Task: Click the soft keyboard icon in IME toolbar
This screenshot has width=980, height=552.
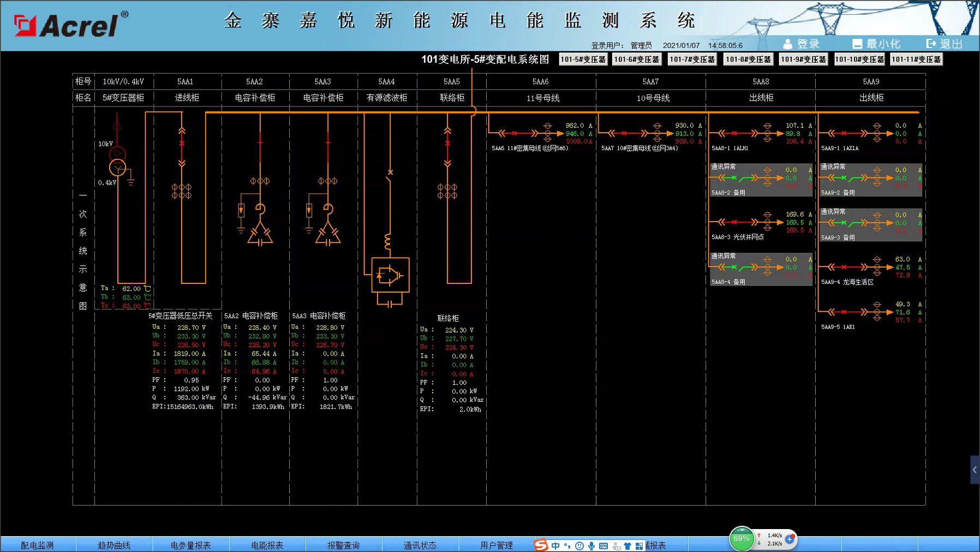Action: (603, 545)
